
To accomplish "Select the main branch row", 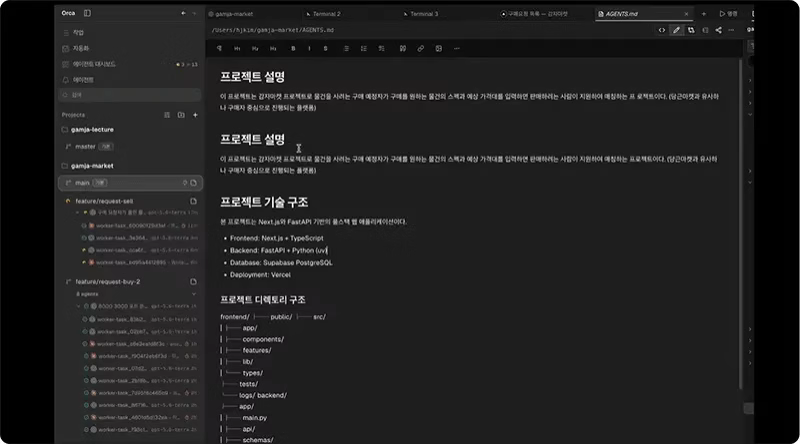I will 130,183.
